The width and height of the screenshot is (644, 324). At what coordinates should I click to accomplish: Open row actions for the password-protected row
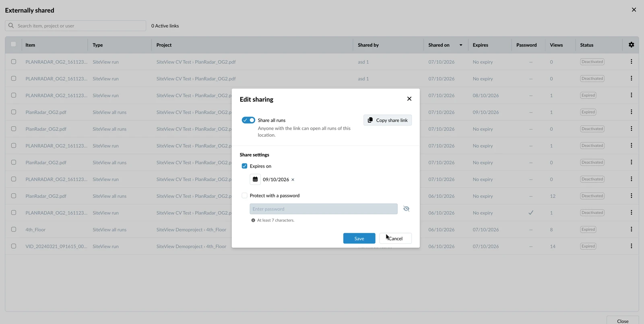[631, 213]
